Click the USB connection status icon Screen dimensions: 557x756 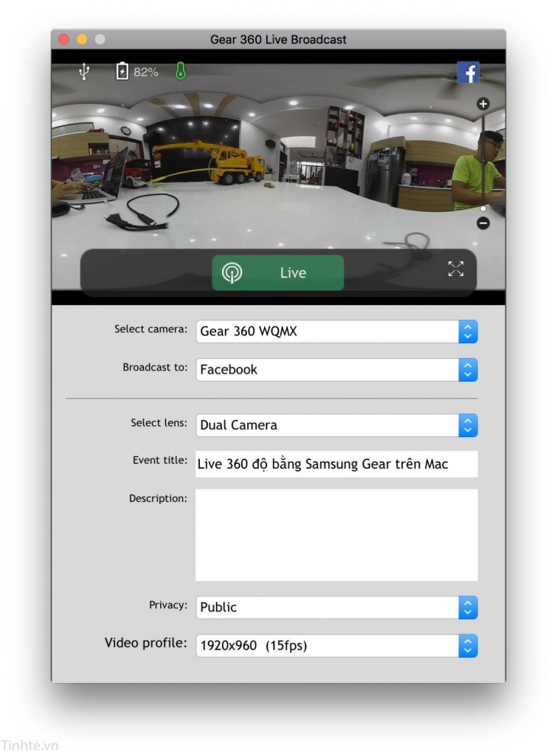point(84,72)
